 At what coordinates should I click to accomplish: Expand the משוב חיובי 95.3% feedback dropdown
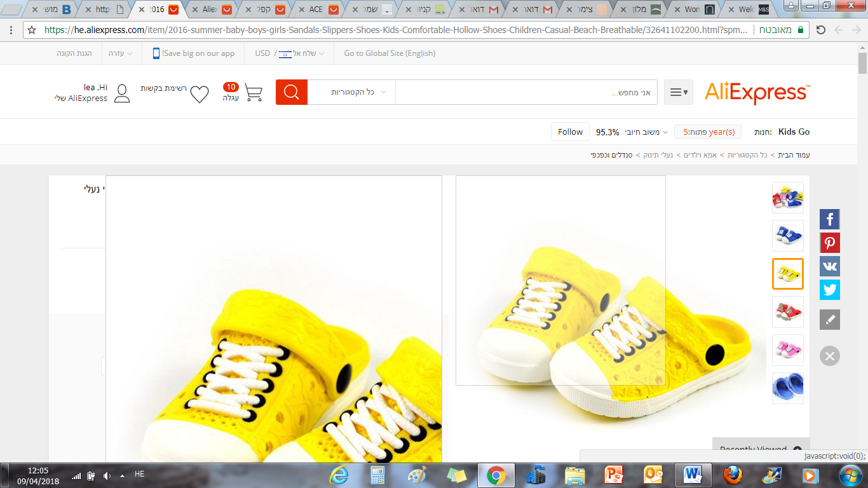[633, 132]
